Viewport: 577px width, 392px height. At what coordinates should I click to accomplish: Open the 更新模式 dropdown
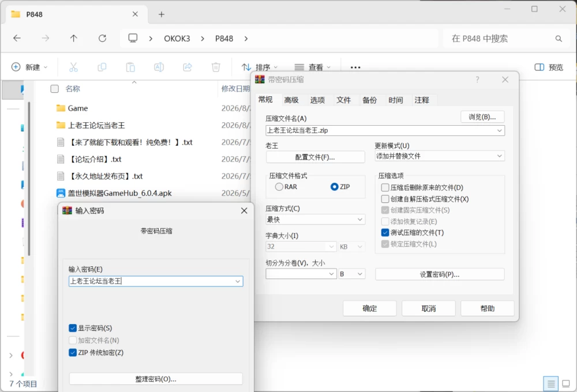(499, 156)
